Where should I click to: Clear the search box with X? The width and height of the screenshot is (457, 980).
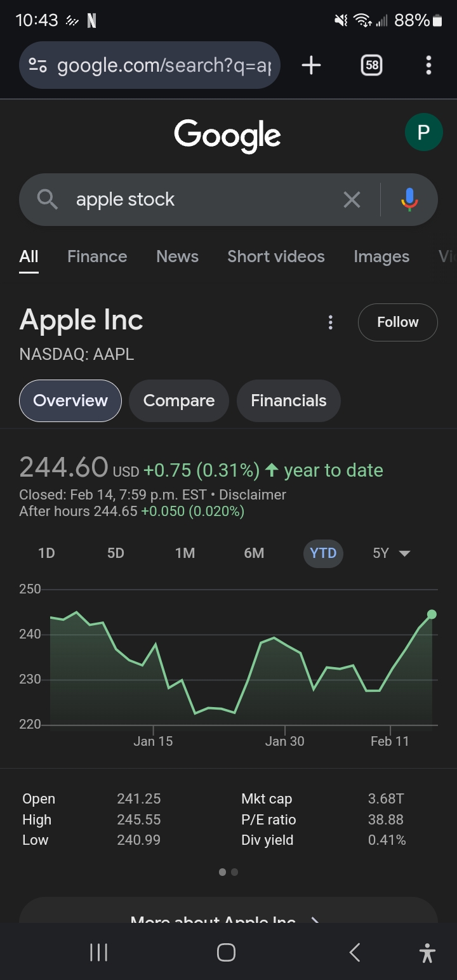point(352,200)
